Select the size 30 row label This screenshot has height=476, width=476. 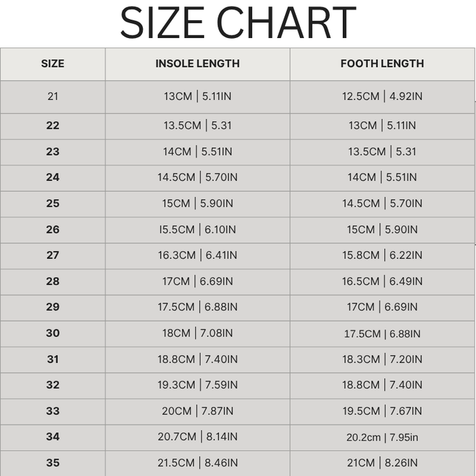click(52, 333)
